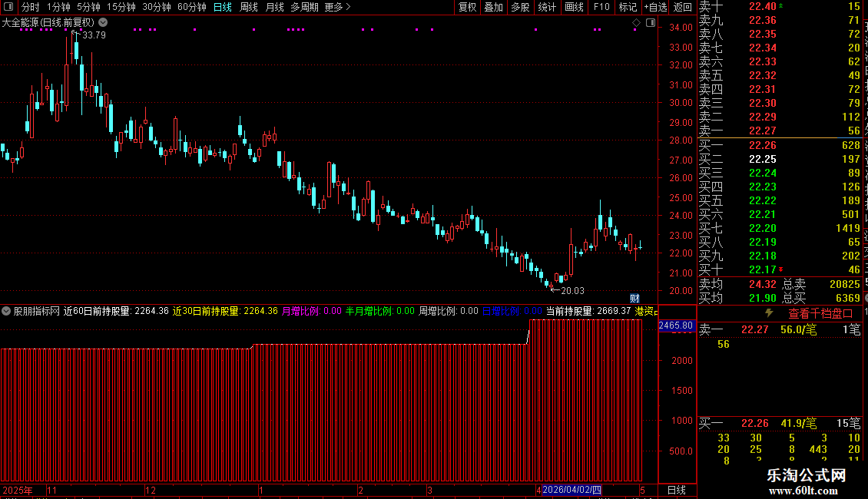Click the 2025年 label on time axis
This screenshot has height=499, width=868.
point(17,490)
